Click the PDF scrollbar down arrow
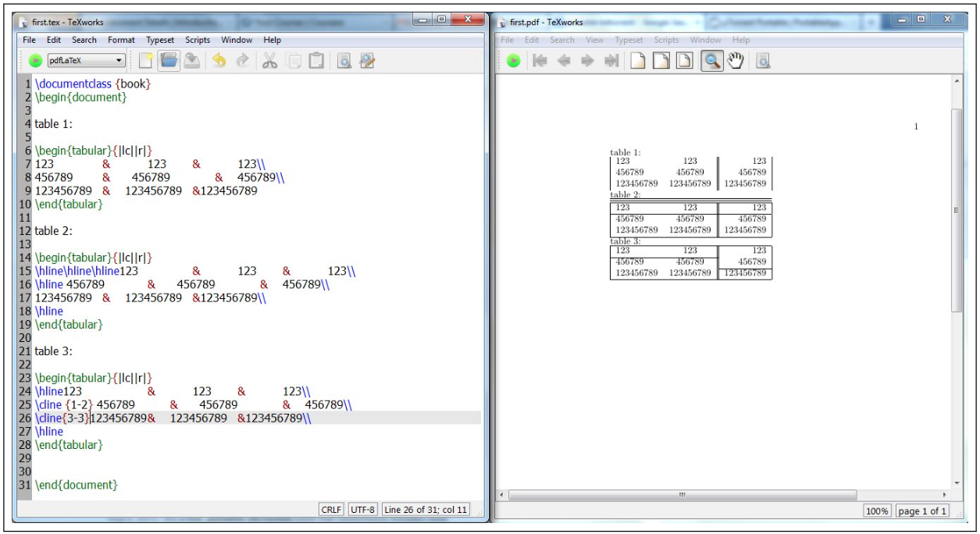 click(957, 483)
